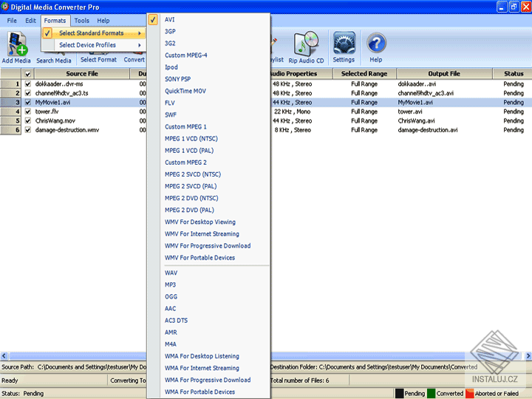Uncheck the tower.flv checkbox
This screenshot has width=532, height=399.
pos(28,112)
